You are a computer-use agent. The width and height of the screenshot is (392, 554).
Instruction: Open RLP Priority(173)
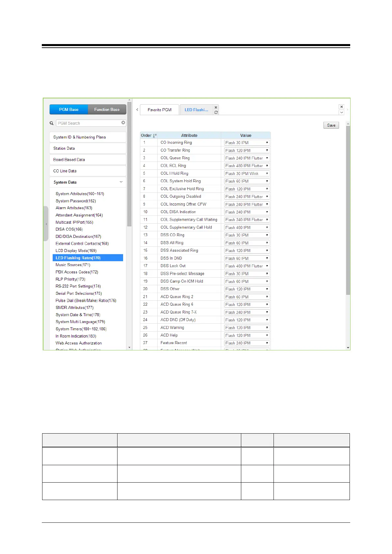coord(70,279)
